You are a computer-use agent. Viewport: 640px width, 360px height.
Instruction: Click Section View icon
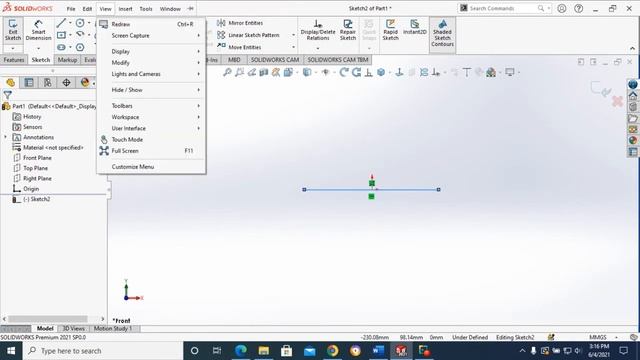(x=264, y=73)
